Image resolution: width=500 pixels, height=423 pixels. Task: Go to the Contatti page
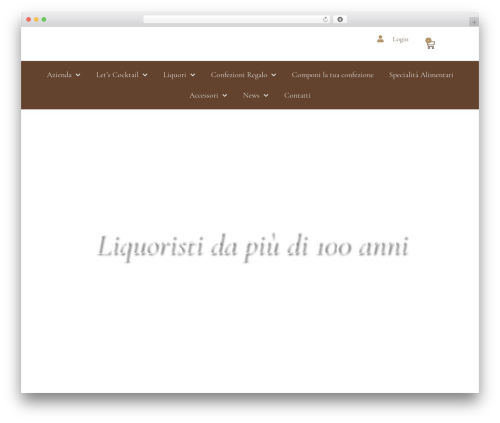point(297,95)
